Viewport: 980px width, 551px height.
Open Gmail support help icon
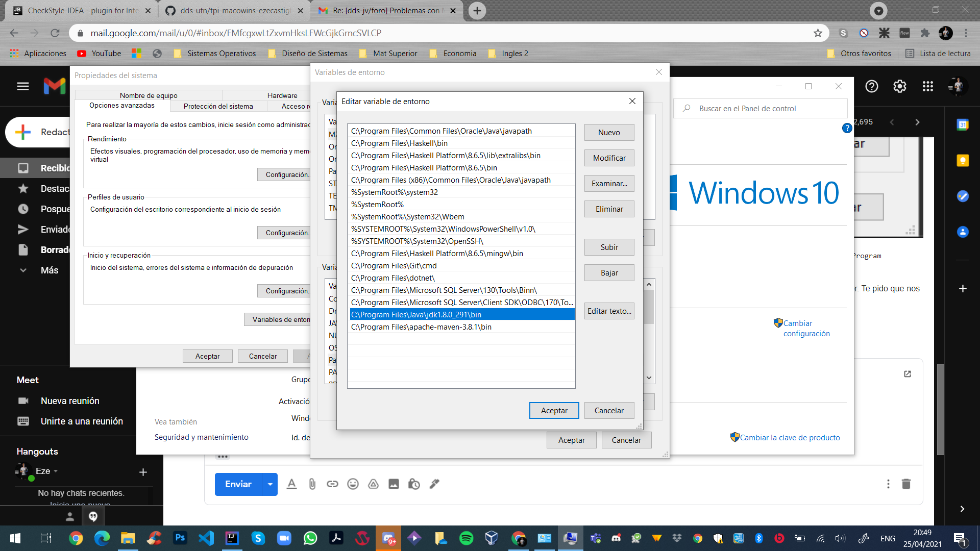coord(872,86)
